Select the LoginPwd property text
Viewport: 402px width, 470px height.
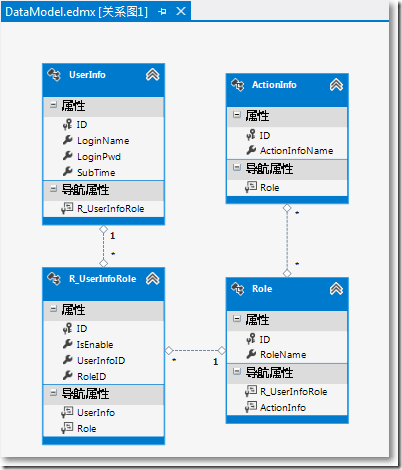pos(99,157)
